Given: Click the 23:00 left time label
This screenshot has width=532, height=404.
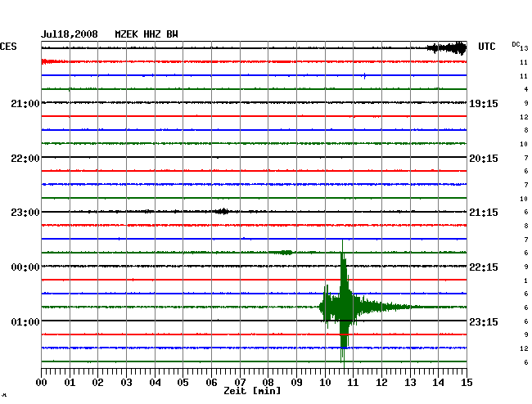Looking at the screenshot, I should coord(25,213).
